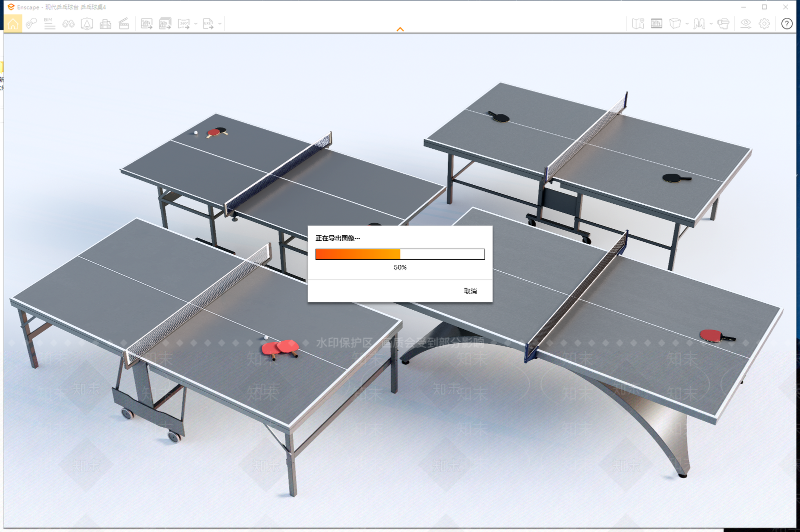Click the screenshot export icon
Image resolution: width=800 pixels, height=532 pixels.
[146, 23]
